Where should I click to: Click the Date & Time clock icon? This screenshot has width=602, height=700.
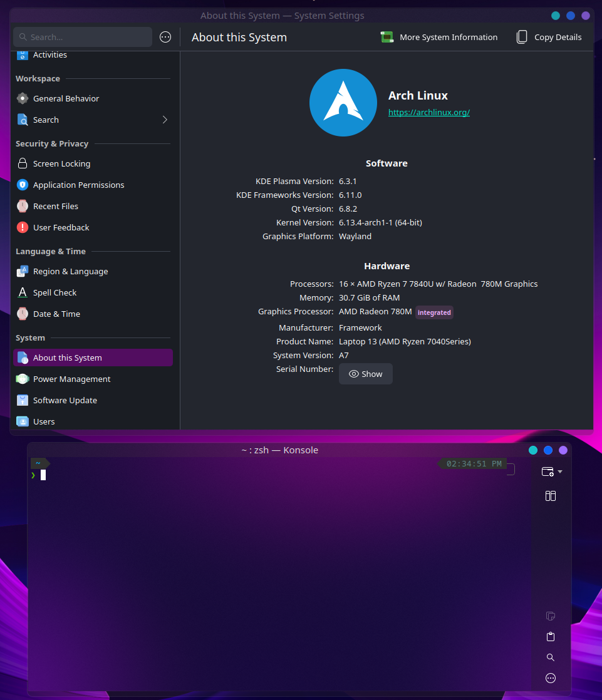click(23, 314)
